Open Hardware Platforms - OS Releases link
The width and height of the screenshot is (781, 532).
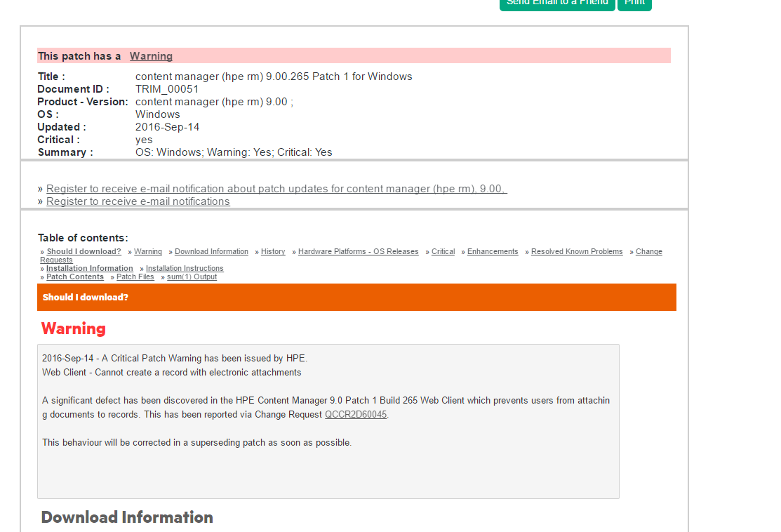point(358,251)
